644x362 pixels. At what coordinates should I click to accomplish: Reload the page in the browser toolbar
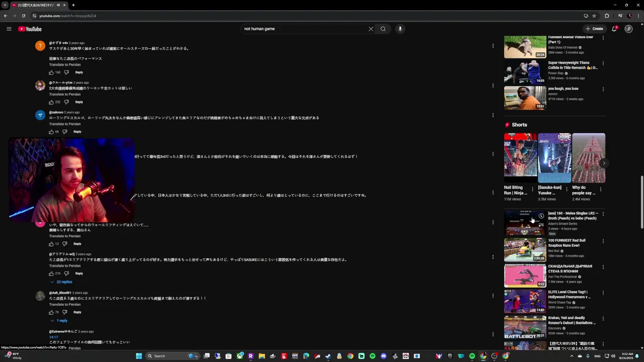(x=23, y=16)
